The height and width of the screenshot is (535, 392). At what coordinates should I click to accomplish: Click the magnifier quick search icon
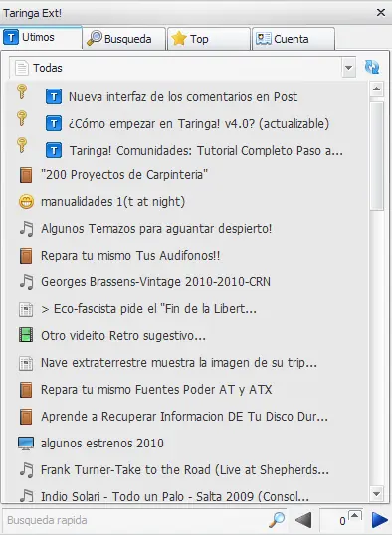(x=277, y=520)
